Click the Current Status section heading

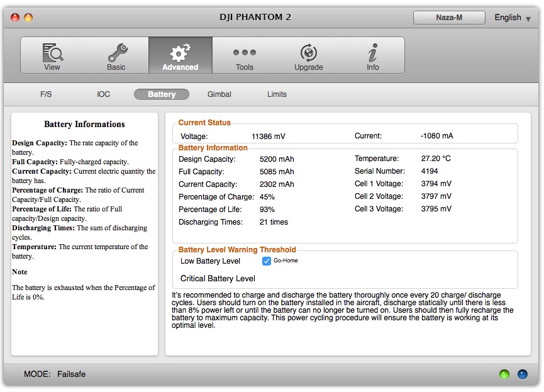click(204, 123)
